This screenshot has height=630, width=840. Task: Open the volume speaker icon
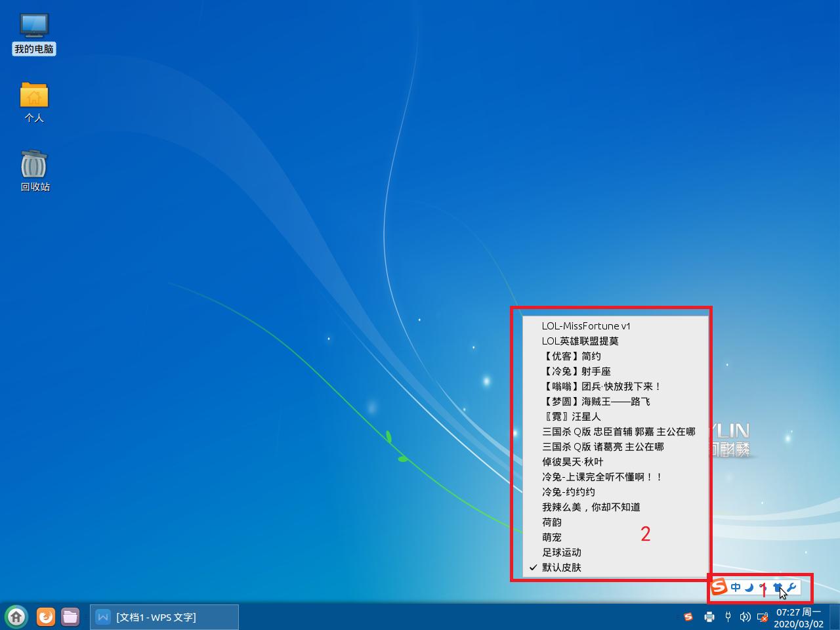tap(745, 617)
